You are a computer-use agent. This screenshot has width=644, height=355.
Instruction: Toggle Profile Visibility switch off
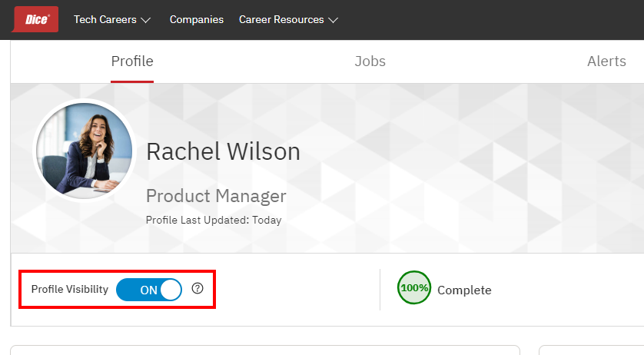[x=149, y=290]
